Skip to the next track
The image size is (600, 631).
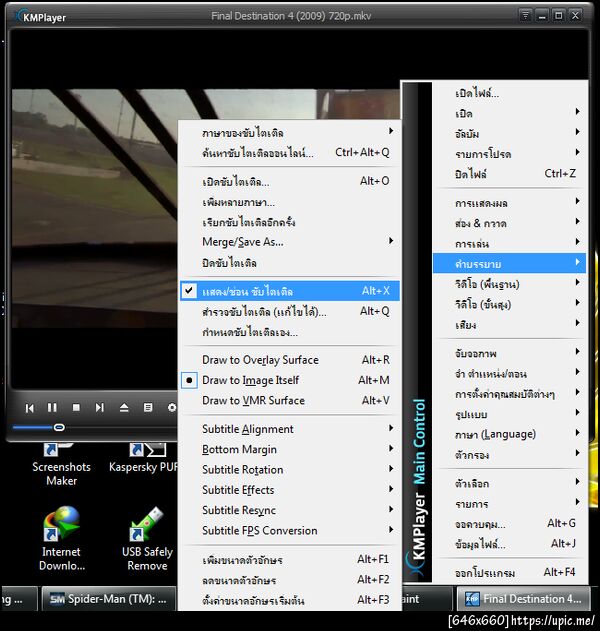pyautogui.click(x=100, y=408)
